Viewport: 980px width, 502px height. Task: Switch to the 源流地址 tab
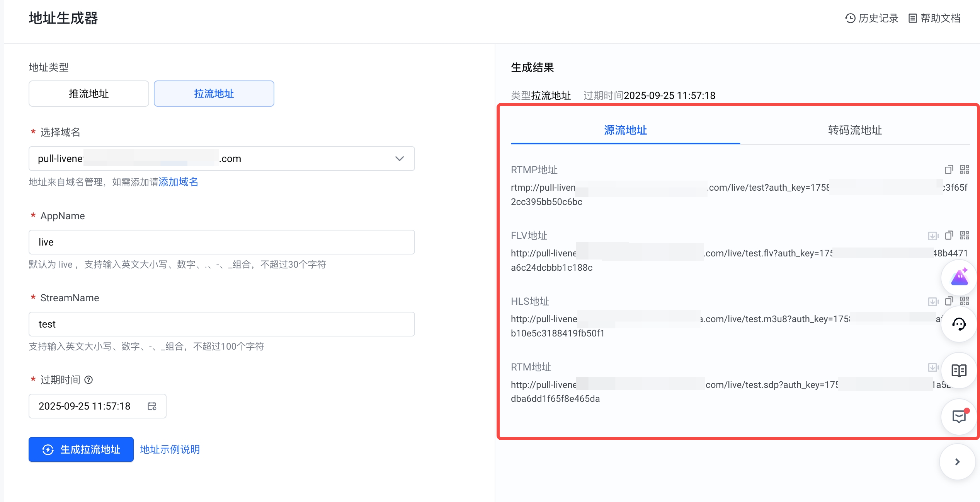pyautogui.click(x=625, y=130)
